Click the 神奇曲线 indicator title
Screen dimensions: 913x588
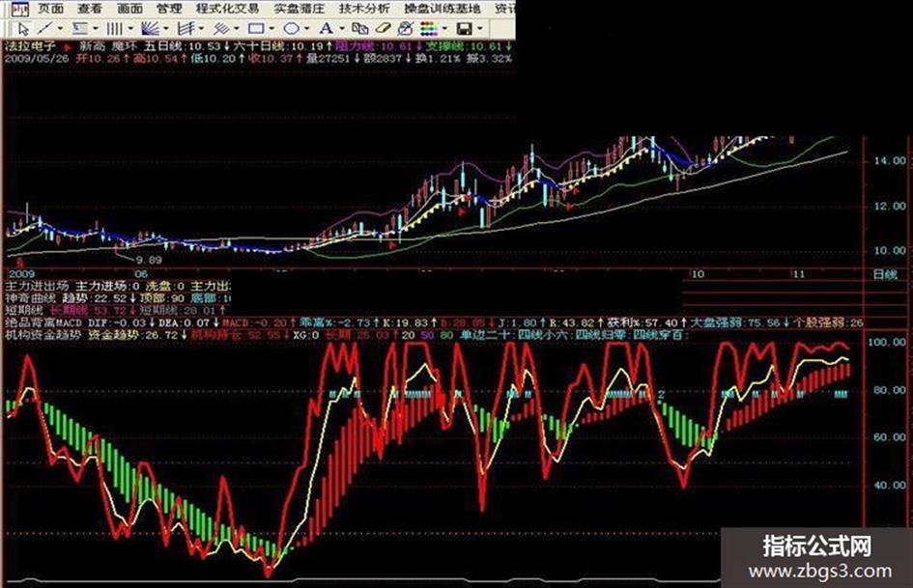point(30,298)
